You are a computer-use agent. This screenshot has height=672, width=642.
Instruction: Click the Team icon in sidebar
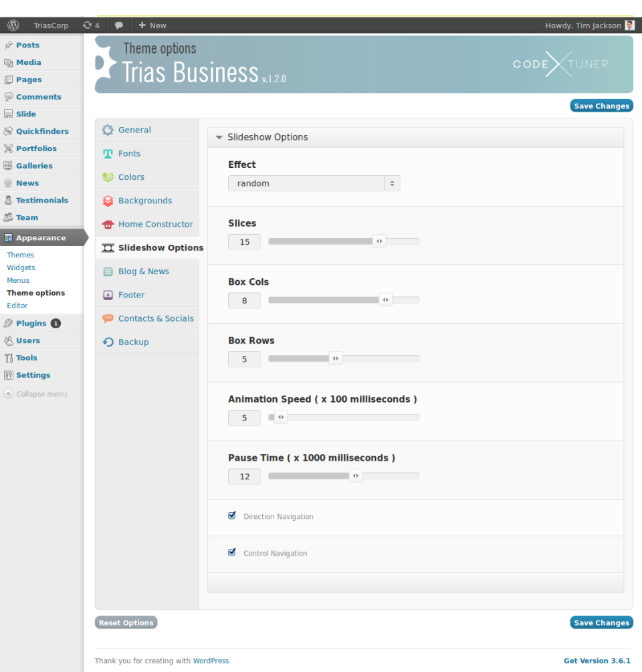pos(8,218)
